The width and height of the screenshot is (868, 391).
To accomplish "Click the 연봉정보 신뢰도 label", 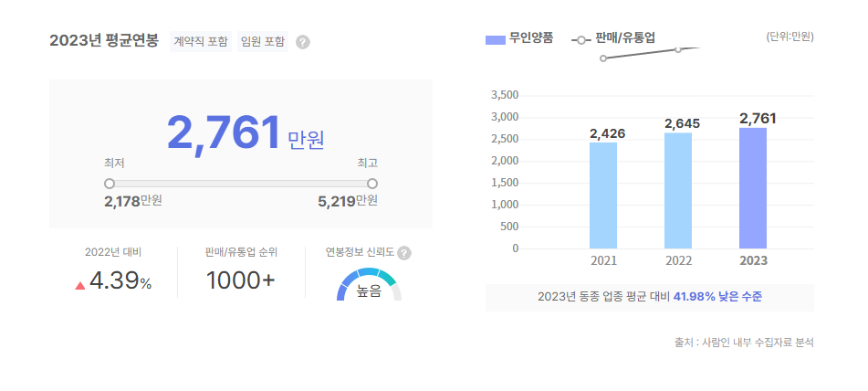I will tap(361, 252).
